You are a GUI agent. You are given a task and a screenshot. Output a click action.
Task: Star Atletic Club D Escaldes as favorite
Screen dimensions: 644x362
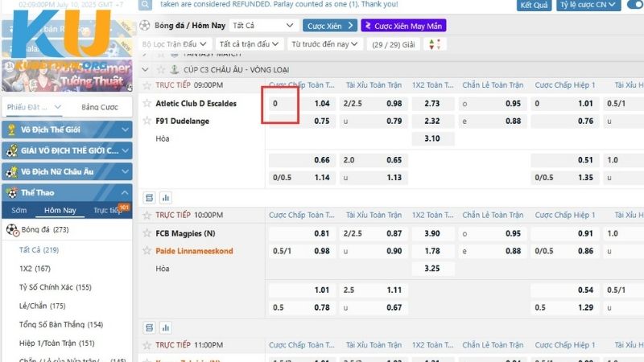pyautogui.click(x=147, y=104)
